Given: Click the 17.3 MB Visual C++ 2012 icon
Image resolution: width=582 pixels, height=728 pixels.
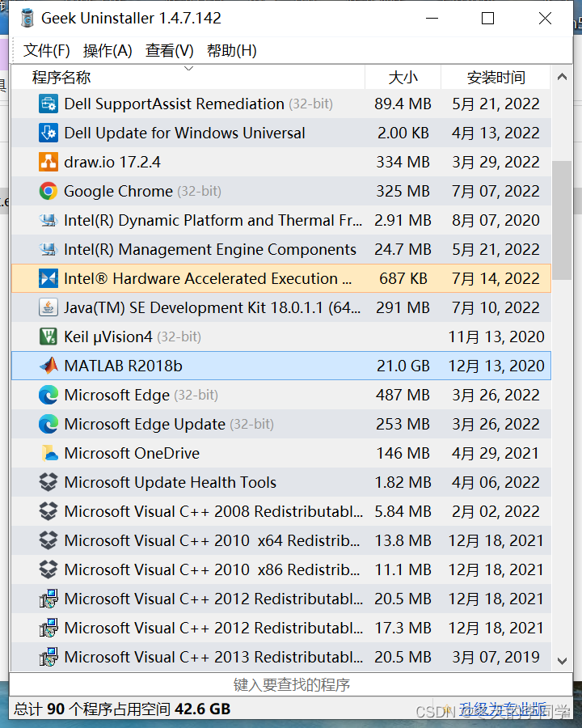Looking at the screenshot, I should (48, 628).
